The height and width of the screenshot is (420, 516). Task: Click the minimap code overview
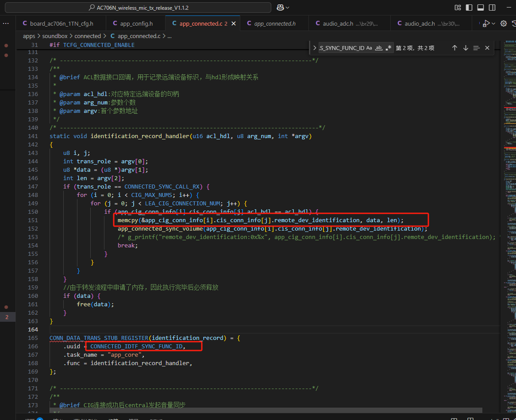click(x=509, y=227)
